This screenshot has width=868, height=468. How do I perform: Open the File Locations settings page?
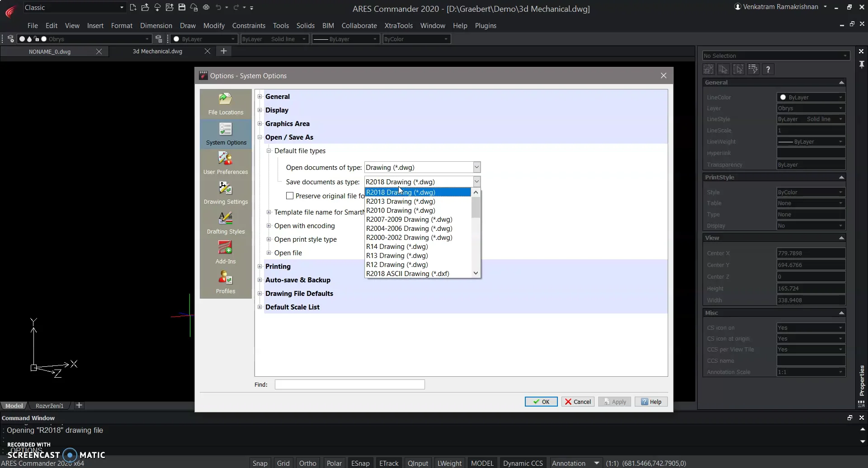(225, 103)
